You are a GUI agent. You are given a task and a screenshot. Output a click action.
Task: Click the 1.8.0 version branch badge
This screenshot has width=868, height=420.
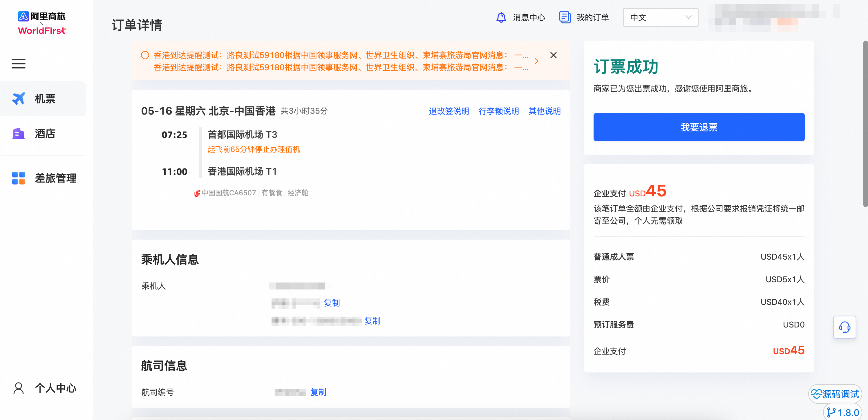coord(843,412)
